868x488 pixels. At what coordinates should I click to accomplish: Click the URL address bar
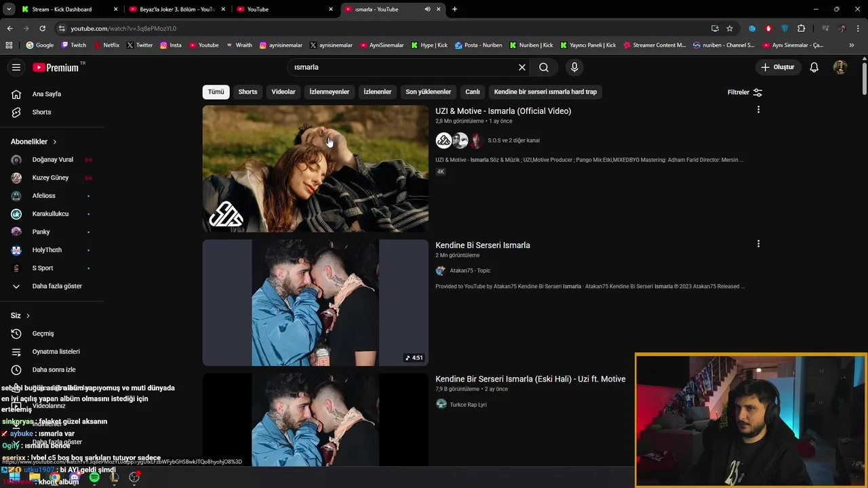(380, 28)
